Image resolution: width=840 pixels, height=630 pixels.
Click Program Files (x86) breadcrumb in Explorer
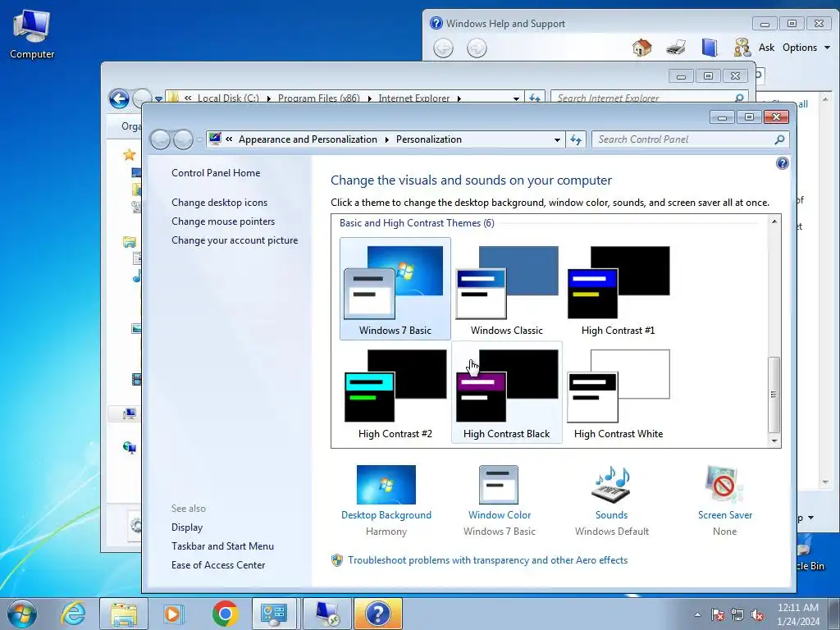(x=319, y=98)
